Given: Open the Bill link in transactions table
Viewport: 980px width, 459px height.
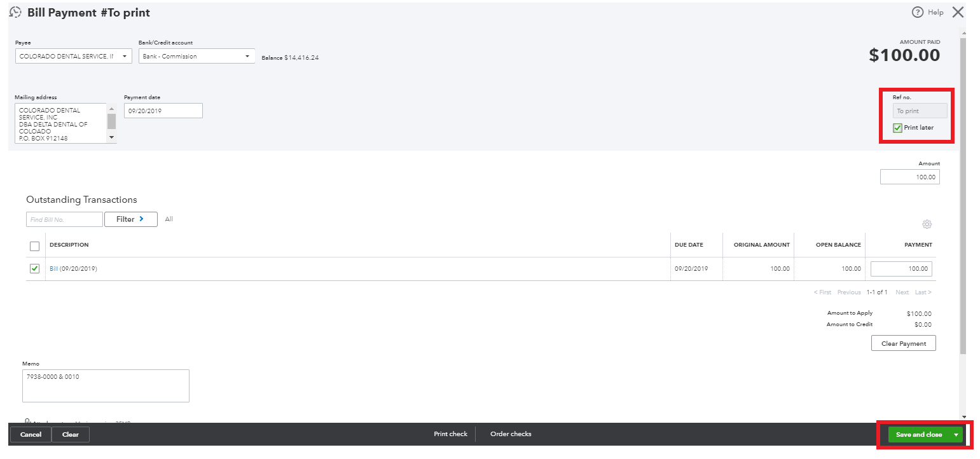Looking at the screenshot, I should [53, 269].
